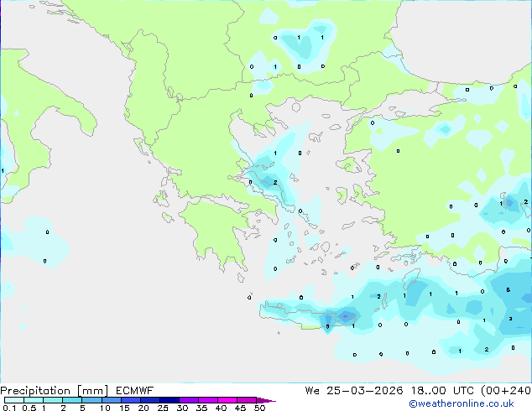Click the "UTC" timezone label
The width and height of the screenshot is (532, 411).
(463, 391)
